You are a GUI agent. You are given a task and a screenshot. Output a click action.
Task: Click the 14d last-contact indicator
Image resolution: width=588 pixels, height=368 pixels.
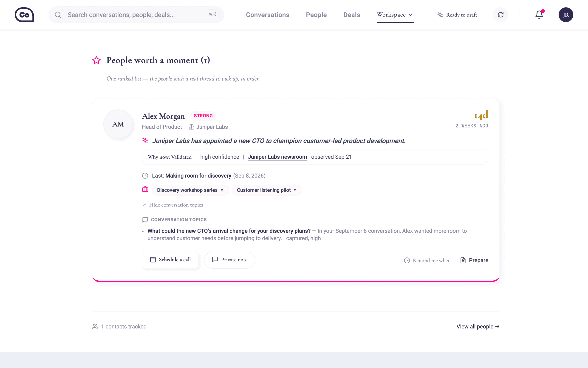pos(481,115)
